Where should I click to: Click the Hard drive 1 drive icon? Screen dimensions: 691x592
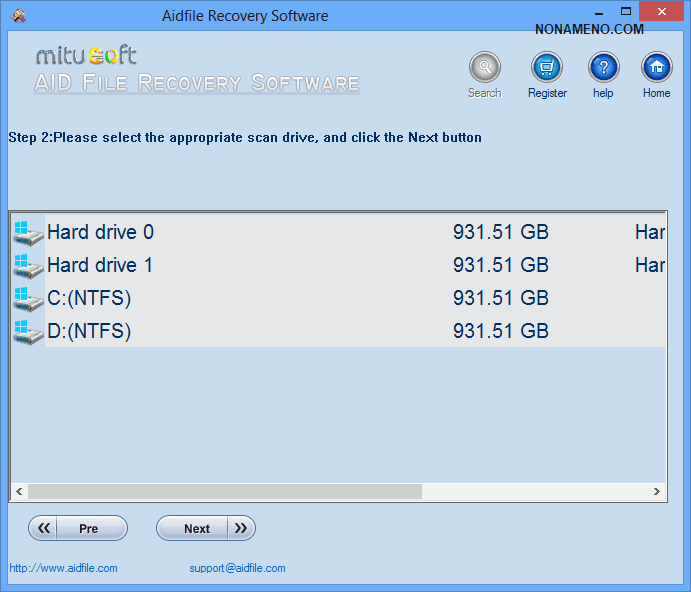point(28,266)
